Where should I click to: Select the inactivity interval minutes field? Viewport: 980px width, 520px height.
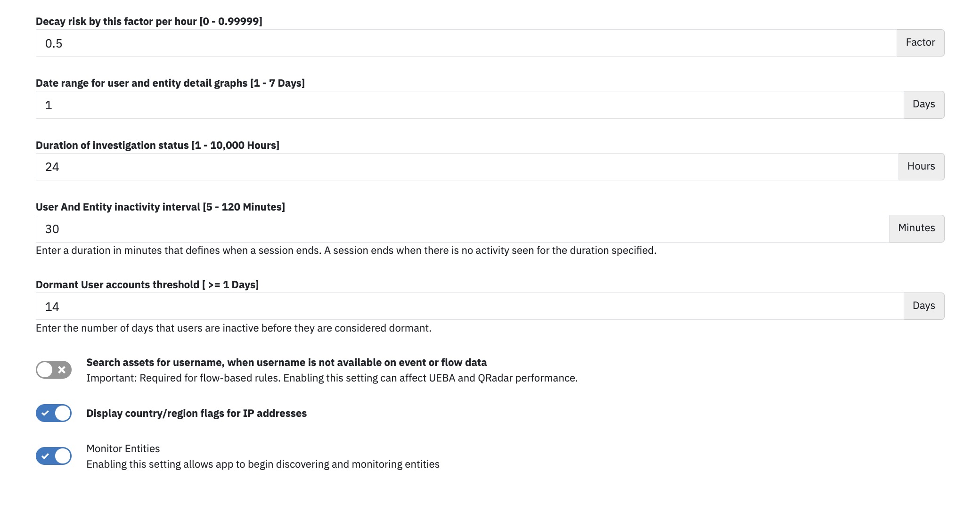pyautogui.click(x=462, y=228)
